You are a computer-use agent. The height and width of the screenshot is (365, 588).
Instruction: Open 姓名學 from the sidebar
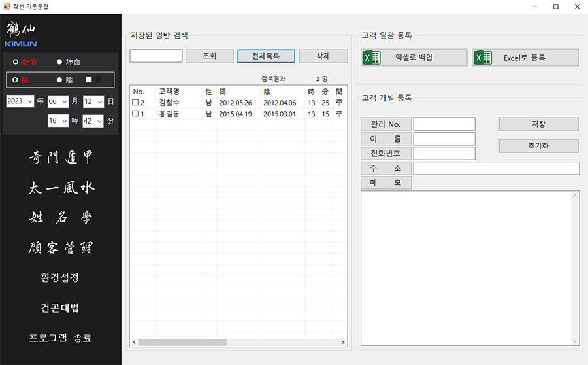(x=61, y=218)
